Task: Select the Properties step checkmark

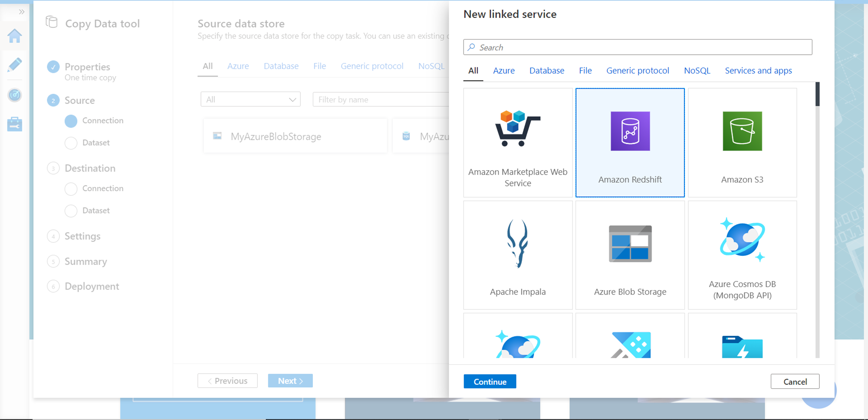Action: coord(53,67)
